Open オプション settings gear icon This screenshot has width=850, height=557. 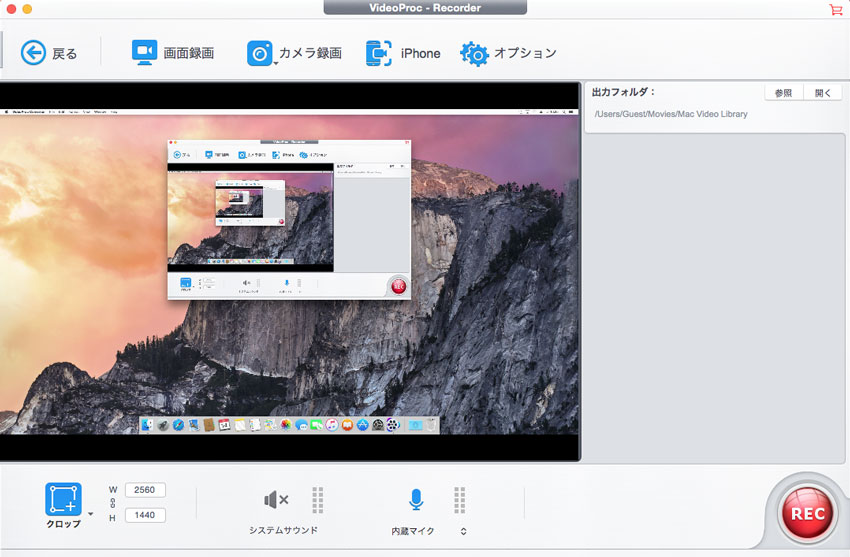pyautogui.click(x=474, y=53)
